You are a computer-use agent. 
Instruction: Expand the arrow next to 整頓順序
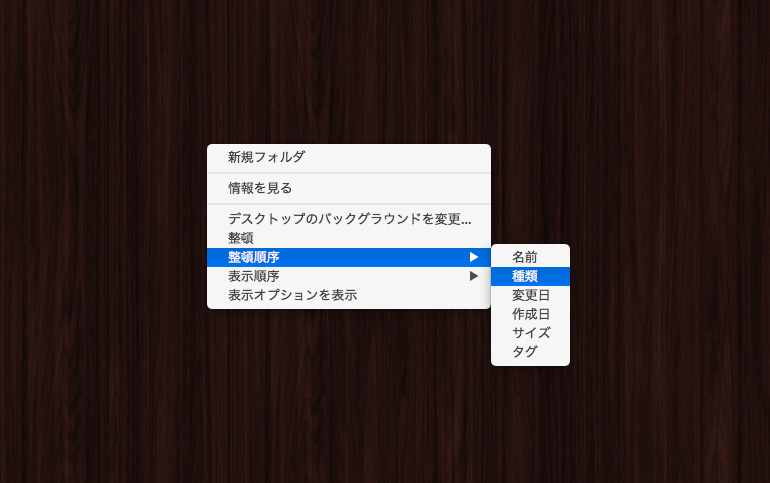pos(474,257)
